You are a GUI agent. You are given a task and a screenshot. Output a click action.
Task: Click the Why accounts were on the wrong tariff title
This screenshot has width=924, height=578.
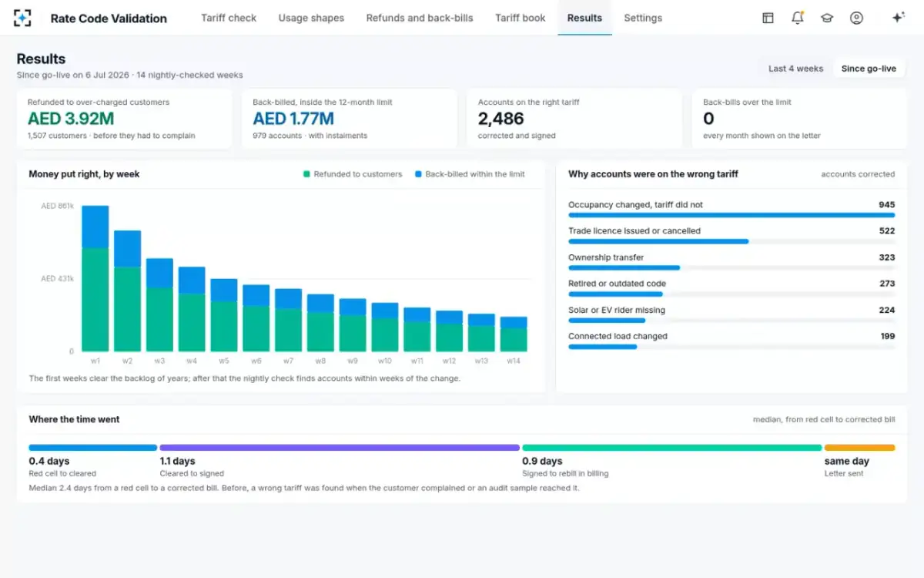point(653,174)
